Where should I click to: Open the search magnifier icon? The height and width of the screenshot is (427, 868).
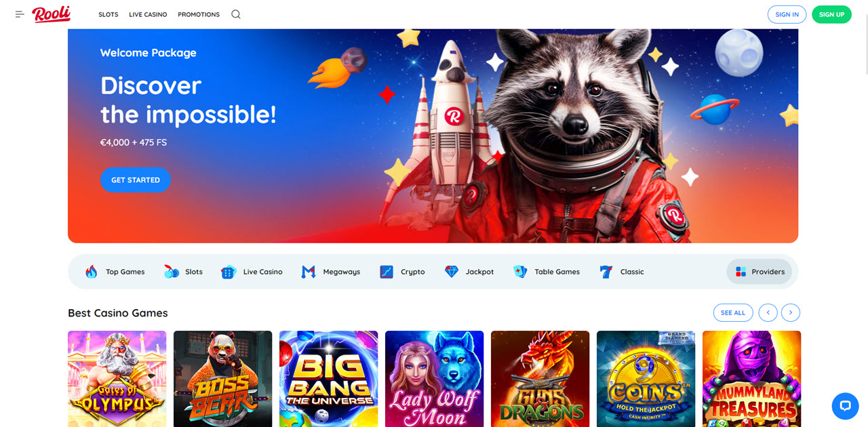tap(235, 14)
